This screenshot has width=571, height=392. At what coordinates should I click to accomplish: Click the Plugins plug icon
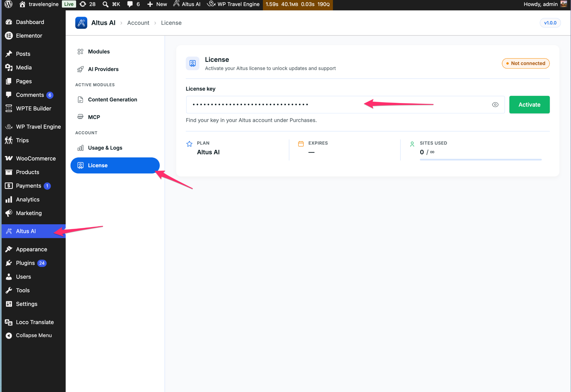pyautogui.click(x=9, y=263)
